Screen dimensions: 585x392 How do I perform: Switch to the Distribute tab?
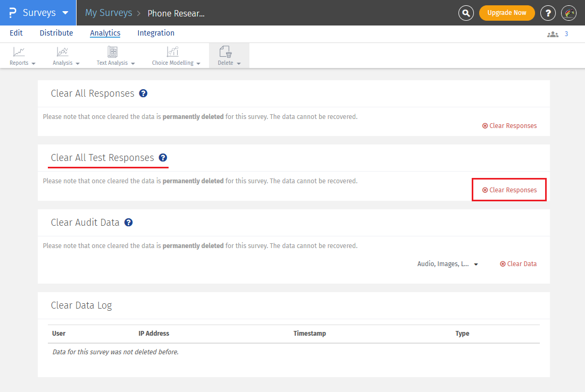(x=56, y=33)
